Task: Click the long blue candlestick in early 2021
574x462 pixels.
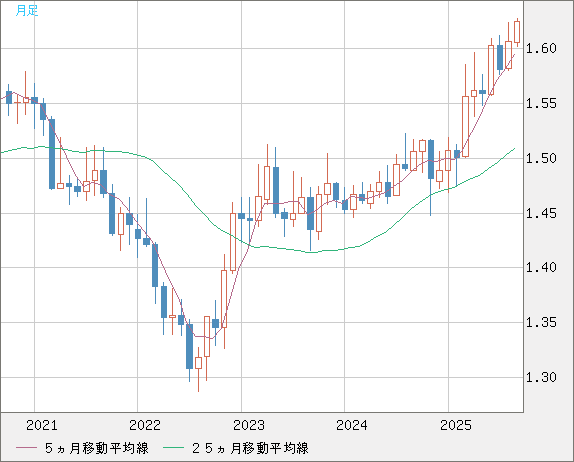Action: [52, 154]
